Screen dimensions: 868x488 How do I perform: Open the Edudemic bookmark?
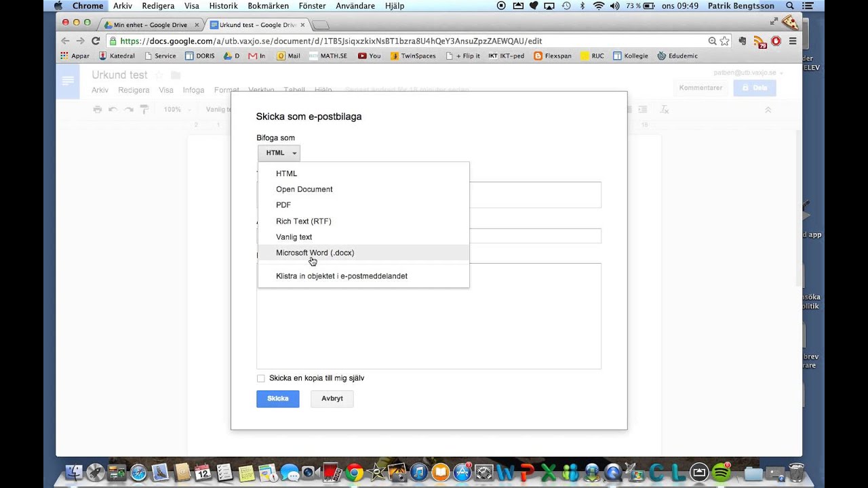677,56
